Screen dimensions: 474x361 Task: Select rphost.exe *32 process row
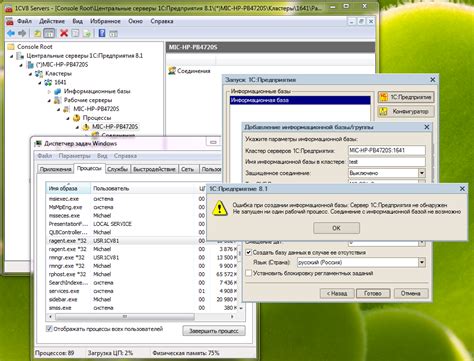tap(142, 274)
